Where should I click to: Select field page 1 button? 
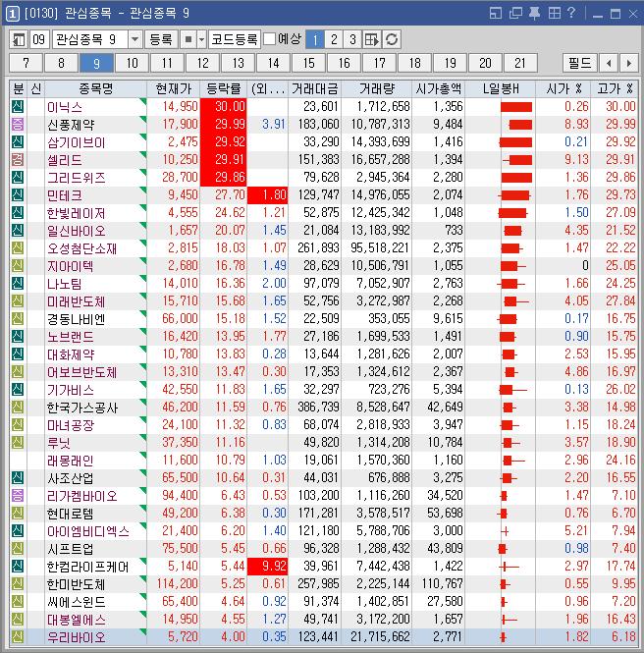point(315,39)
